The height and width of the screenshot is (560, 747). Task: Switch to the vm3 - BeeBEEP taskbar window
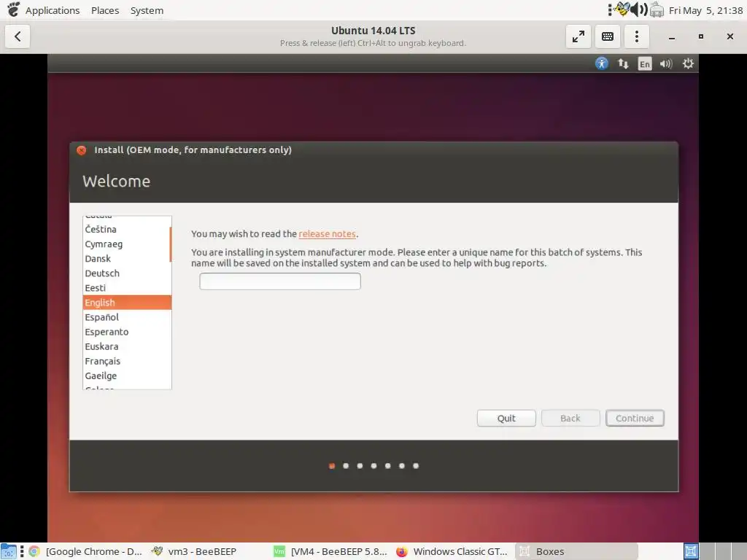[194, 551]
